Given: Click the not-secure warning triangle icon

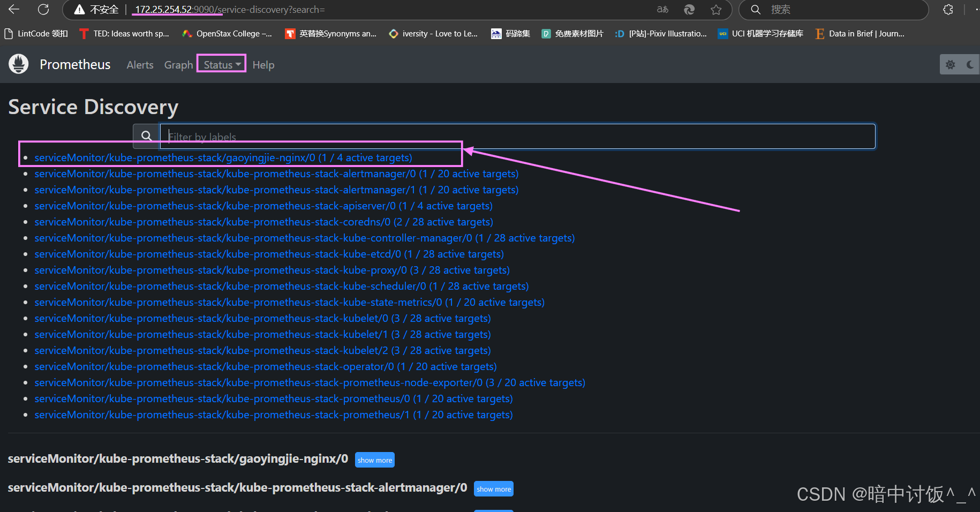Looking at the screenshot, I should point(79,10).
